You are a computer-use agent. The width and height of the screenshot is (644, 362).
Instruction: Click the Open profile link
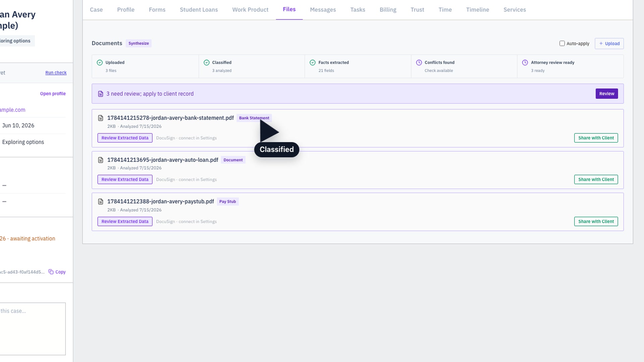(53, 94)
